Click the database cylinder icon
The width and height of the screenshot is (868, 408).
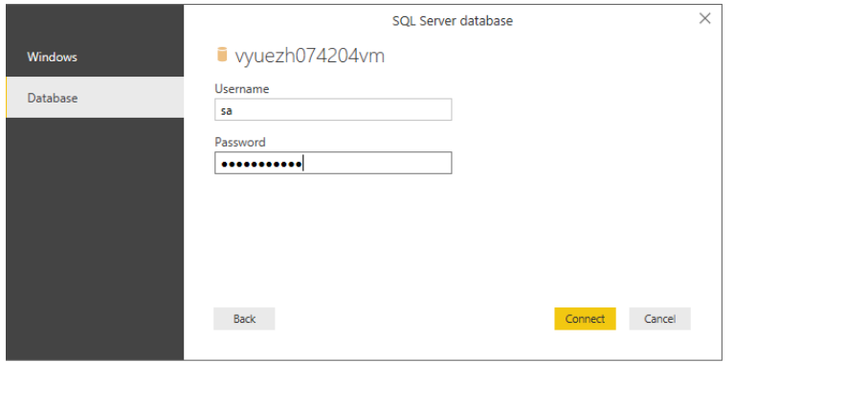click(222, 55)
